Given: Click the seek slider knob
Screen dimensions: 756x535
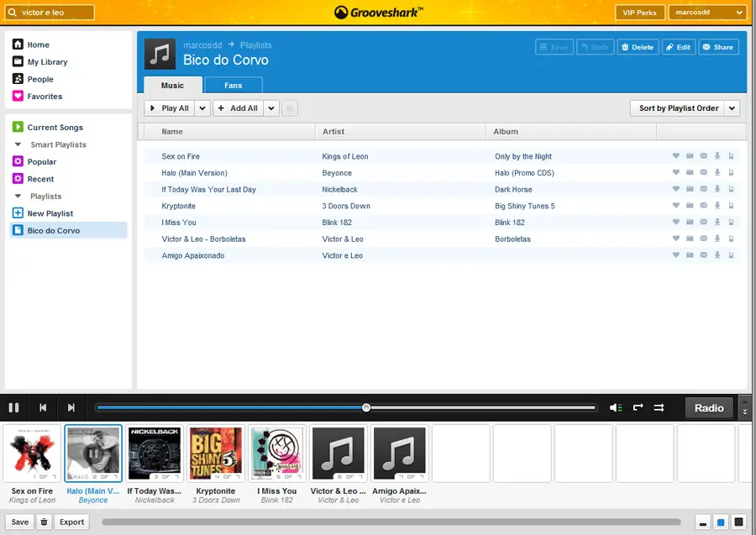Looking at the screenshot, I should [366, 407].
